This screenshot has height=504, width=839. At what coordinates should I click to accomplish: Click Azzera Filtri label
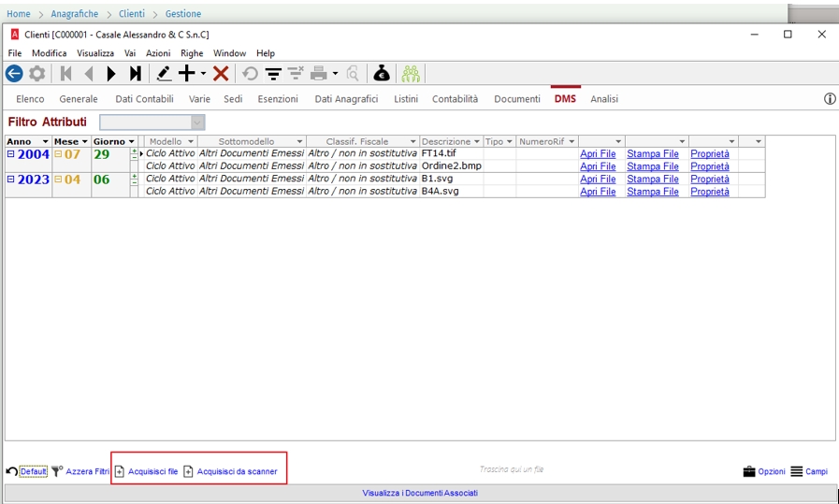tap(87, 471)
